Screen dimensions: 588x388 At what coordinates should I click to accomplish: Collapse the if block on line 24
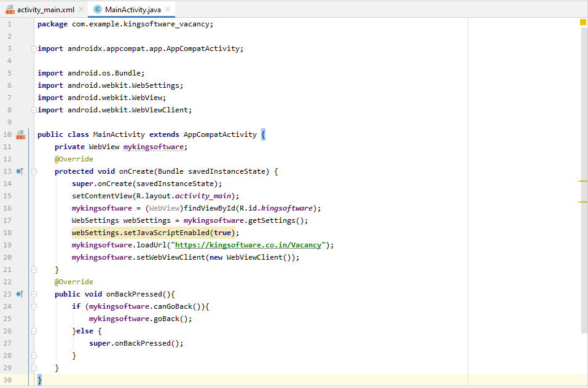33,306
